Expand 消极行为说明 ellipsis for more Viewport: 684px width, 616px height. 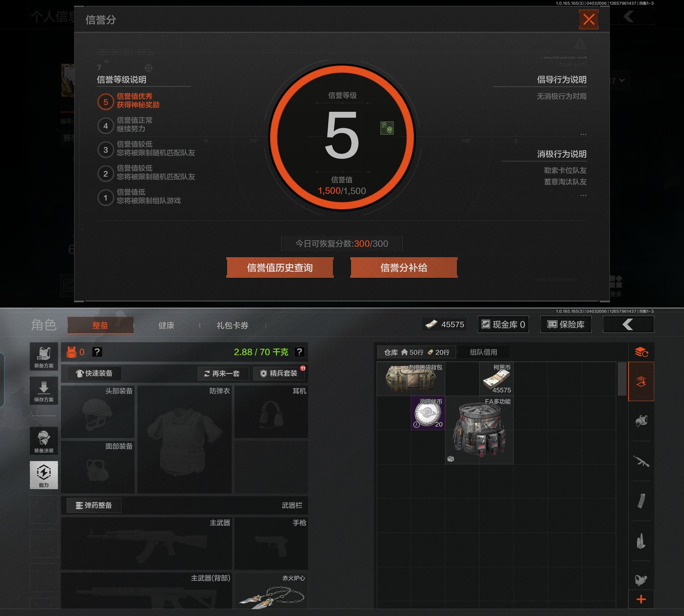point(583,195)
